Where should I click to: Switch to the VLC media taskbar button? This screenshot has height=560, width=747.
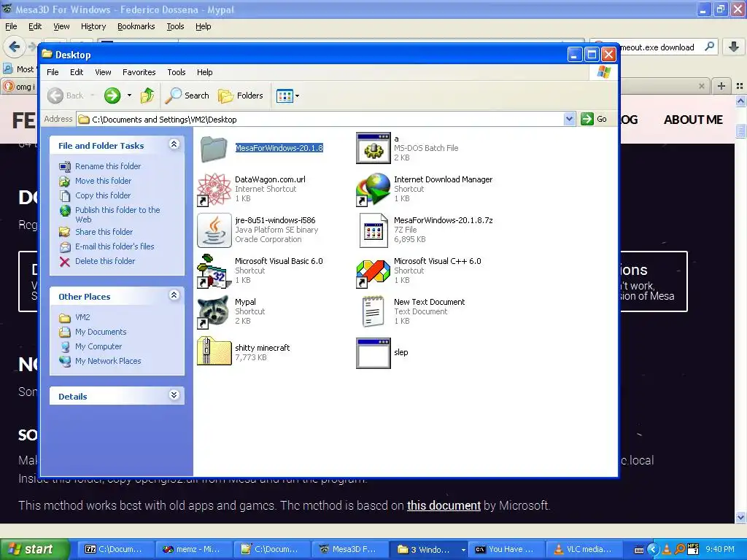tap(585, 549)
